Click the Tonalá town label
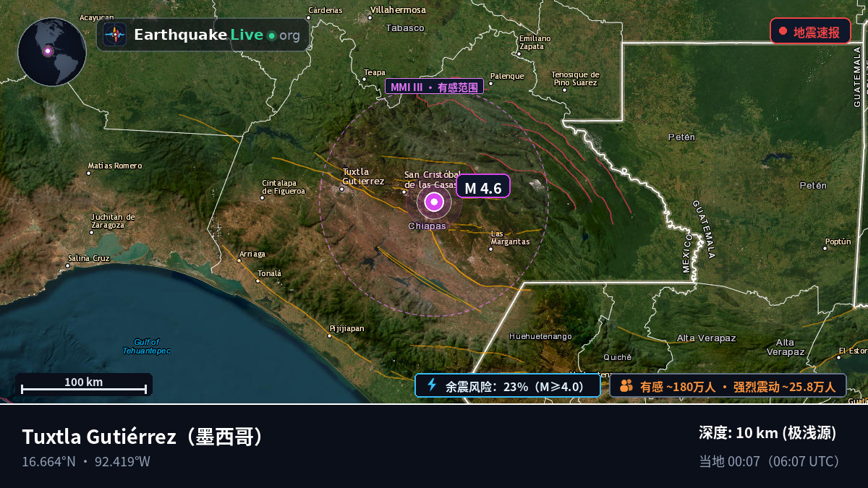 tap(269, 273)
